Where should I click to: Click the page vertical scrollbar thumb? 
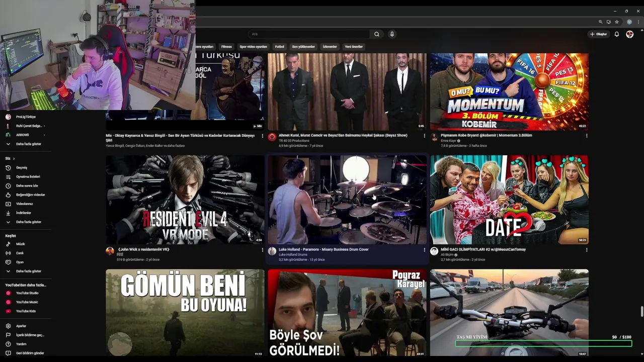pyautogui.click(x=641, y=312)
